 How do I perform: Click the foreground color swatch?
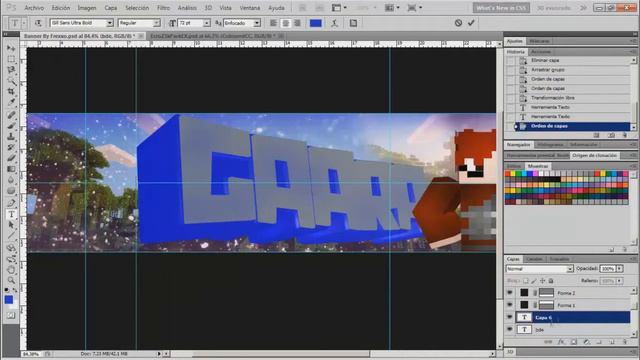point(8,300)
